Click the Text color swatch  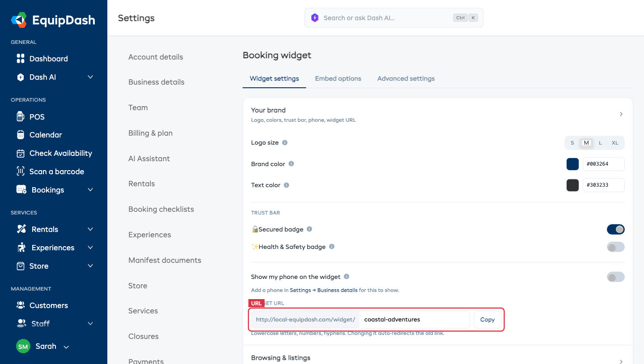click(x=572, y=185)
